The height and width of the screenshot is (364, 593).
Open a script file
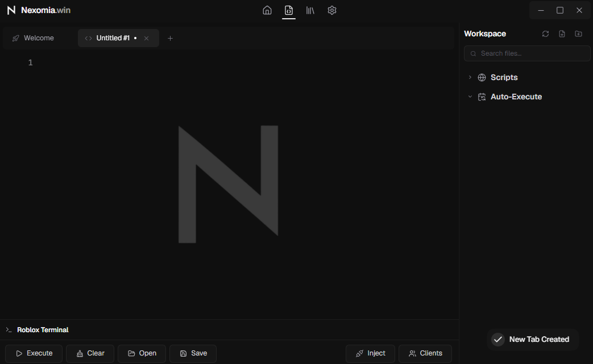click(142, 353)
